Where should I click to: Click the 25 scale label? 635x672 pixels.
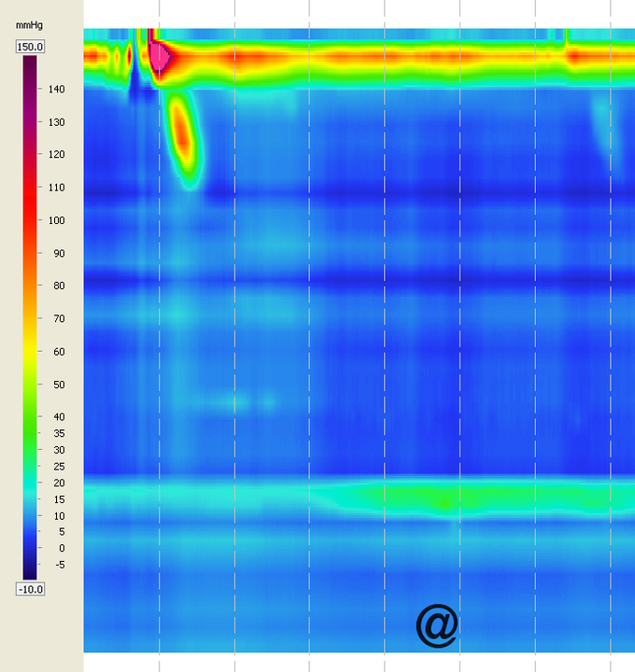[x=59, y=467]
